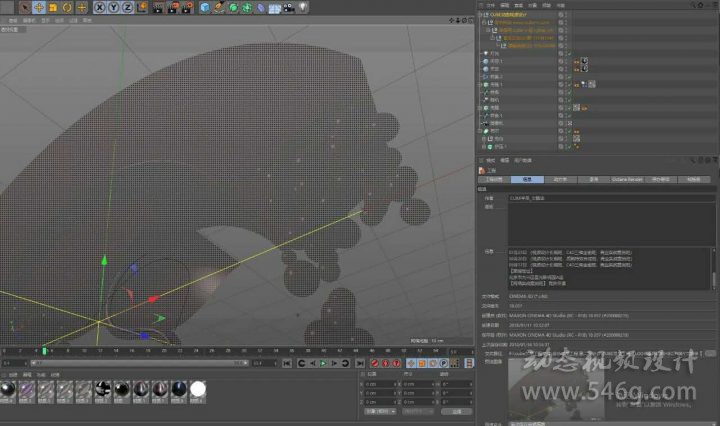720x426 pixels.
Task: Select the Rotate tool icon
Action: click(66, 8)
